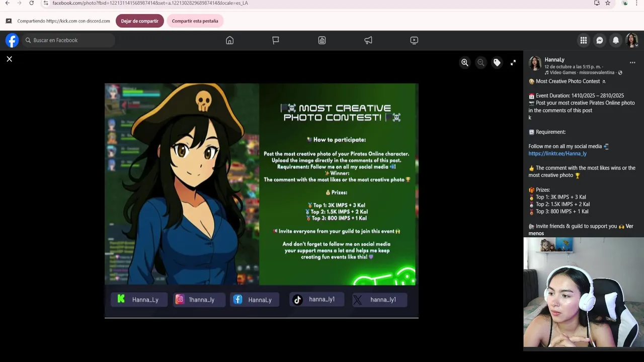Viewport: 644px width, 362px height.
Task: Click the contest photo image
Action: coord(262,201)
